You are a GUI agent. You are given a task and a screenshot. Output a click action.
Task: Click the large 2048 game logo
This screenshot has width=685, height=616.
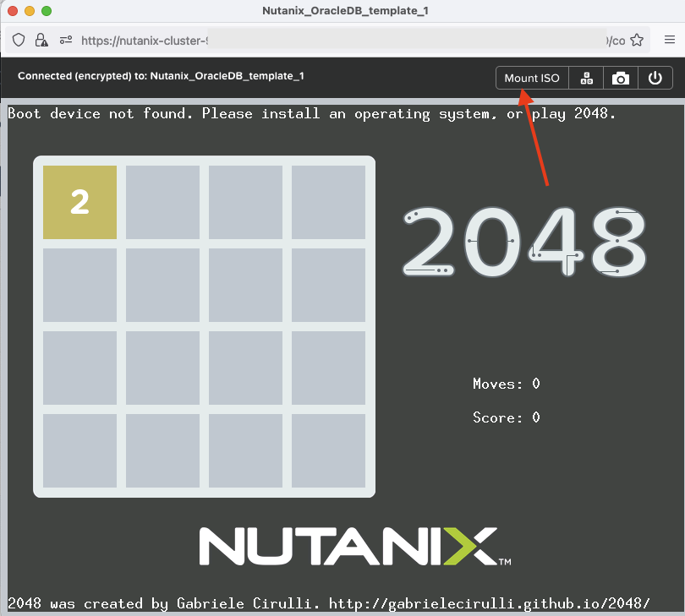click(523, 242)
